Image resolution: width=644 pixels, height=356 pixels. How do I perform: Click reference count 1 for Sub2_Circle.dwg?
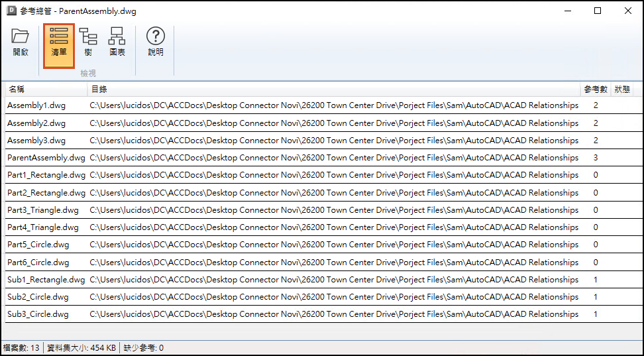(596, 297)
